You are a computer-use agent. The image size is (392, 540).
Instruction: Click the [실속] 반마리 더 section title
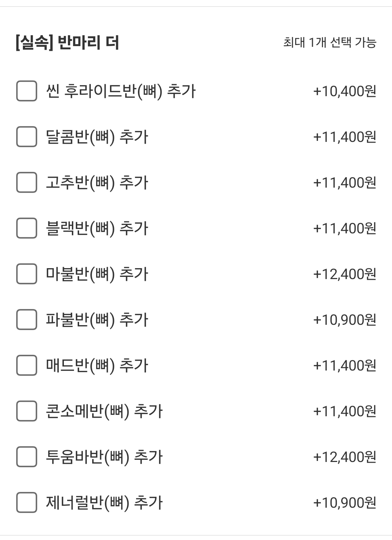coord(68,42)
